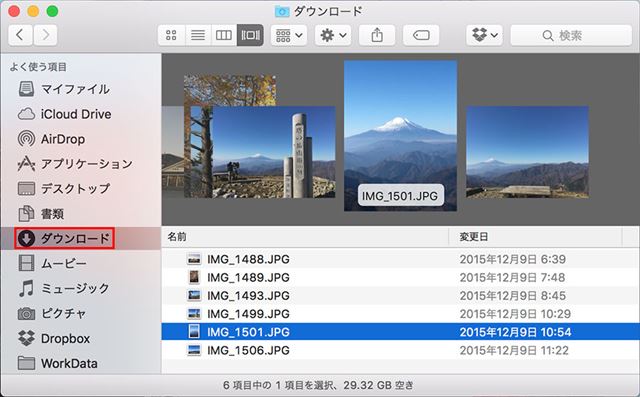Open ムービー in the sidebar
Viewport: 640px width, 397px height.
click(x=52, y=263)
